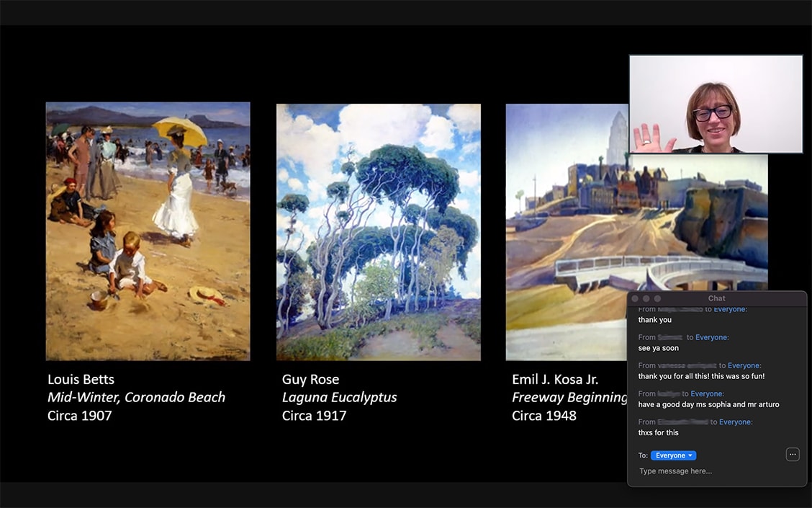Click 'Everyone' link above 'see ya soon'
Image resolution: width=812 pixels, height=508 pixels.
pyautogui.click(x=712, y=337)
